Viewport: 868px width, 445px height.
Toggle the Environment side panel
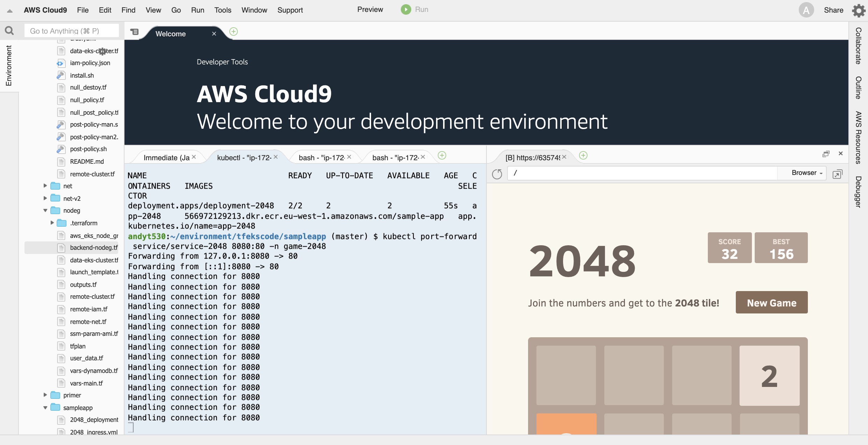9,65
